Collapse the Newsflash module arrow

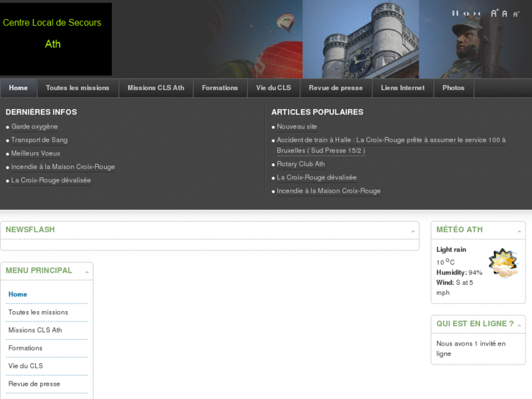[x=413, y=231]
